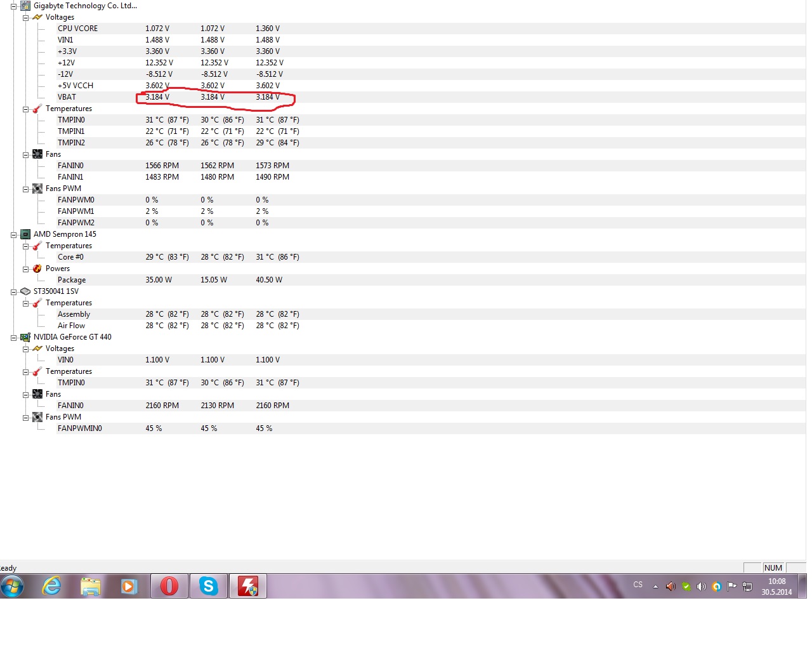Viewport: 812px width, 650px height.
Task: Click the fan icon of the Gigabyte Fans node
Action: click(37, 154)
